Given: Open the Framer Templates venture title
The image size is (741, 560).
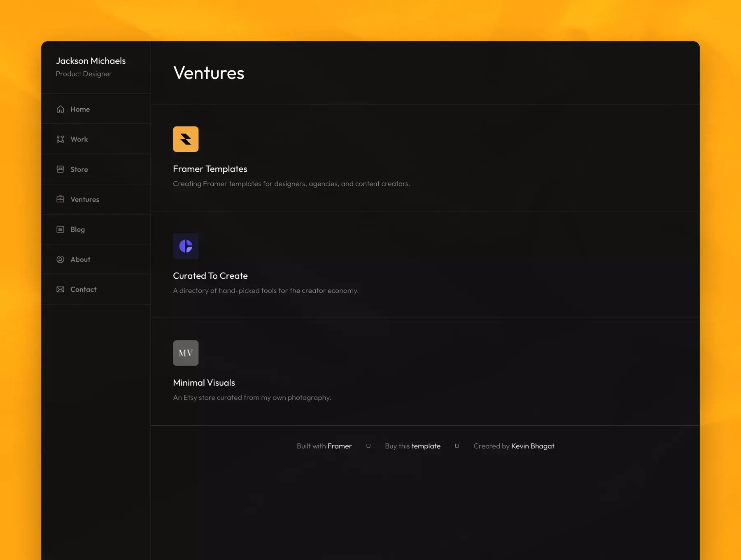Looking at the screenshot, I should click(210, 169).
